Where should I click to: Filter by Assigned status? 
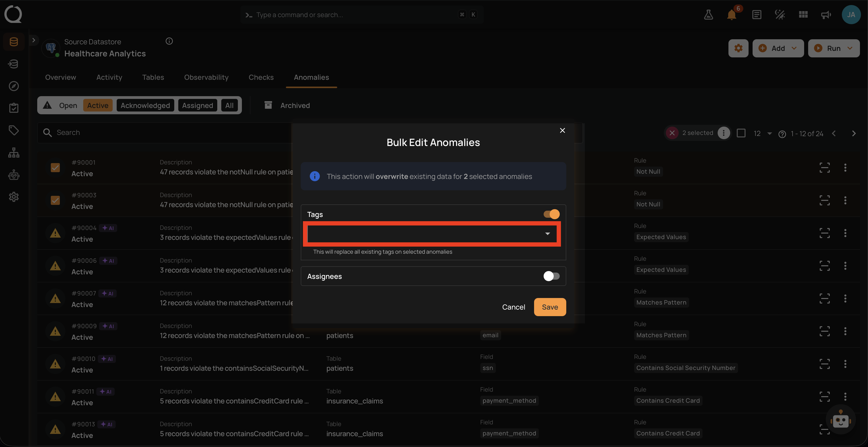[x=197, y=105]
